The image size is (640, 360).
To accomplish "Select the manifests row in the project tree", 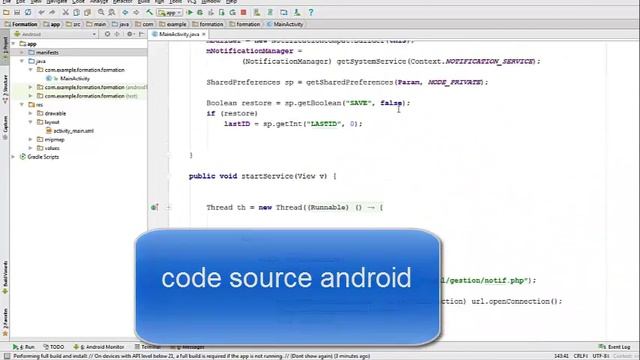I will click(x=78, y=52).
